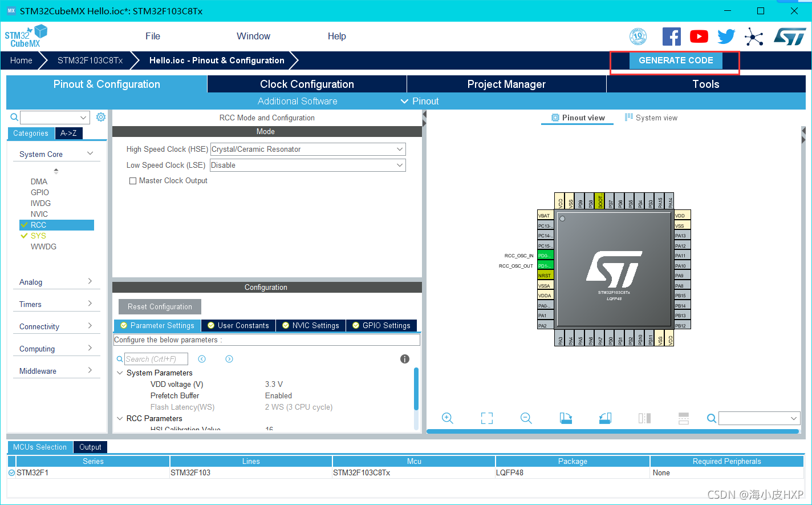Screen dimensions: 812x505
Task: Rotate the chip view counter-clockwise
Action: coord(605,418)
